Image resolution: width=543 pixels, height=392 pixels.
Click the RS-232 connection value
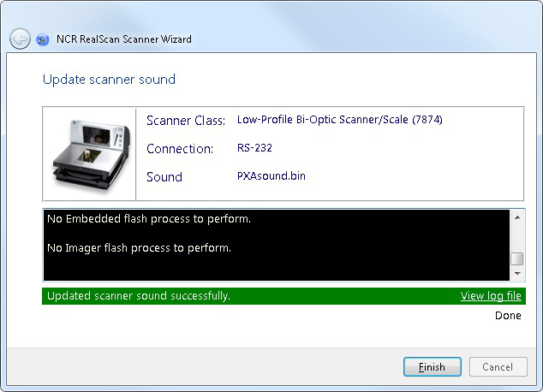[x=254, y=148]
